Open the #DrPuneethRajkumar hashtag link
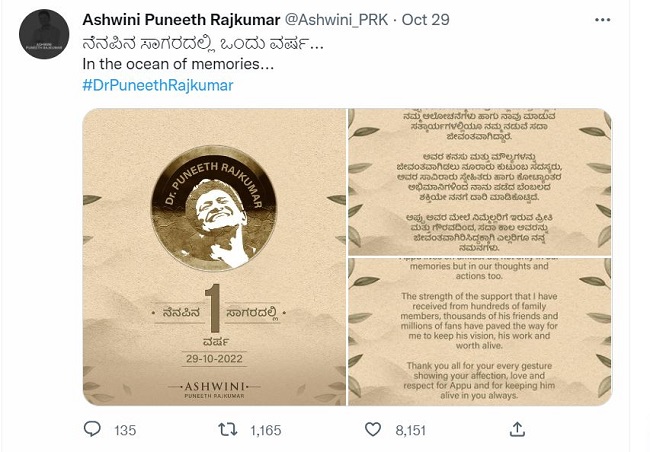 point(157,85)
